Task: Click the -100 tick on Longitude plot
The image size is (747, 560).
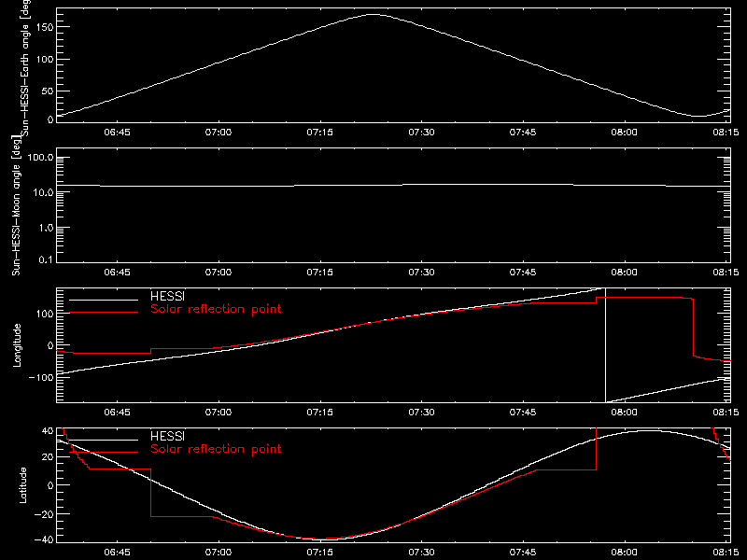Action: [41, 377]
